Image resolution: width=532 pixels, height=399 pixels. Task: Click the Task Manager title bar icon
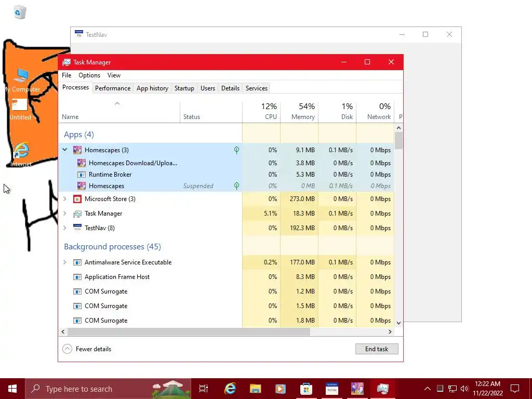pyautogui.click(x=66, y=62)
